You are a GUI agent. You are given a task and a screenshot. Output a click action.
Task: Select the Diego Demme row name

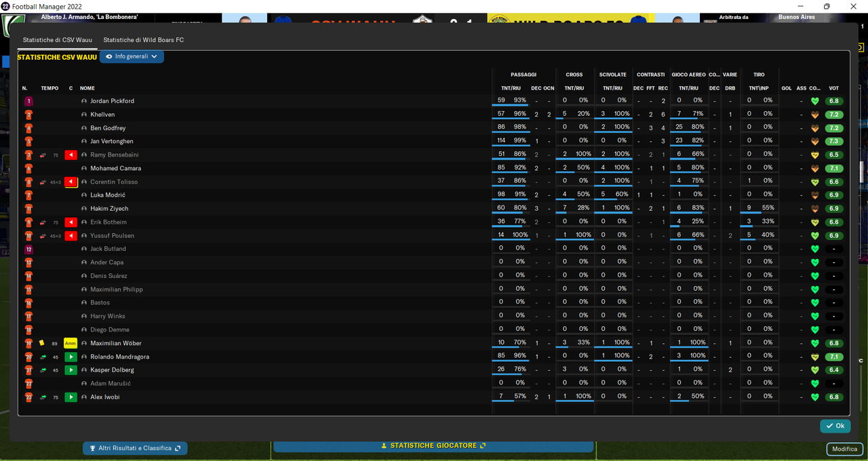click(109, 329)
